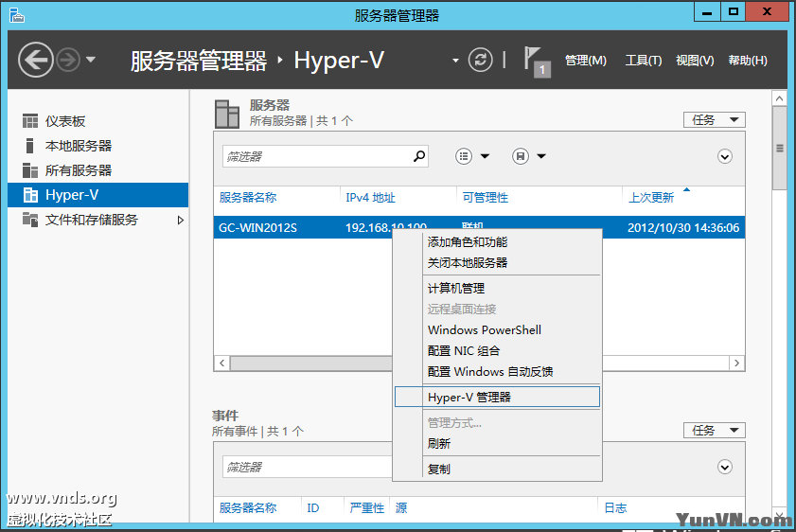Click horizontal scrollbar left arrow in server list
The image size is (796, 532).
(x=221, y=363)
